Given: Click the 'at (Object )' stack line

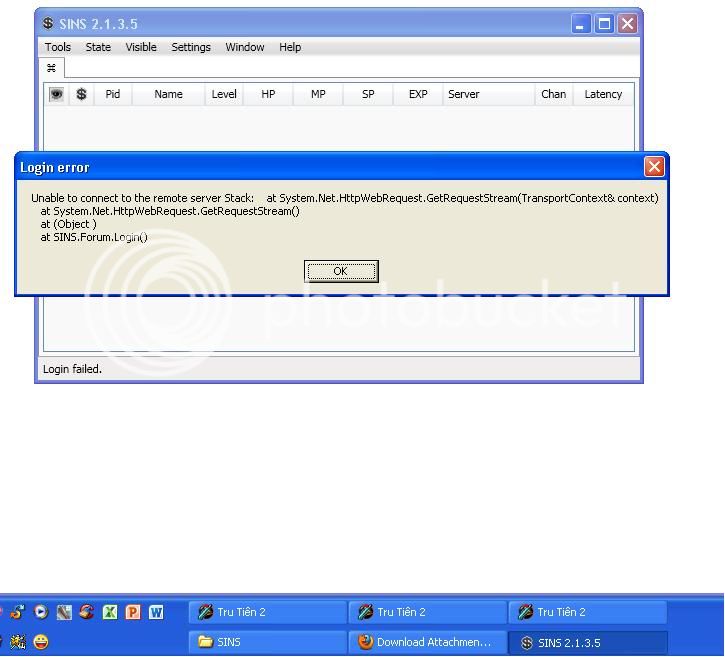Looking at the screenshot, I should pyautogui.click(x=68, y=224).
